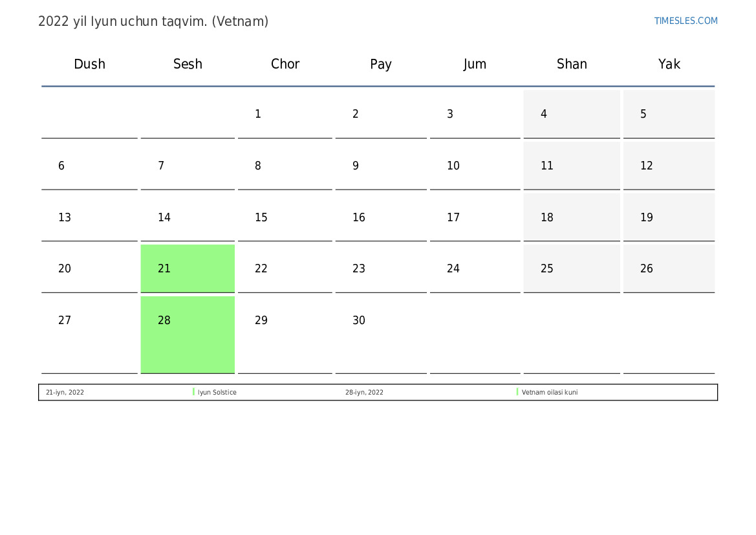Select the green highlighted day 21 cell

188,268
